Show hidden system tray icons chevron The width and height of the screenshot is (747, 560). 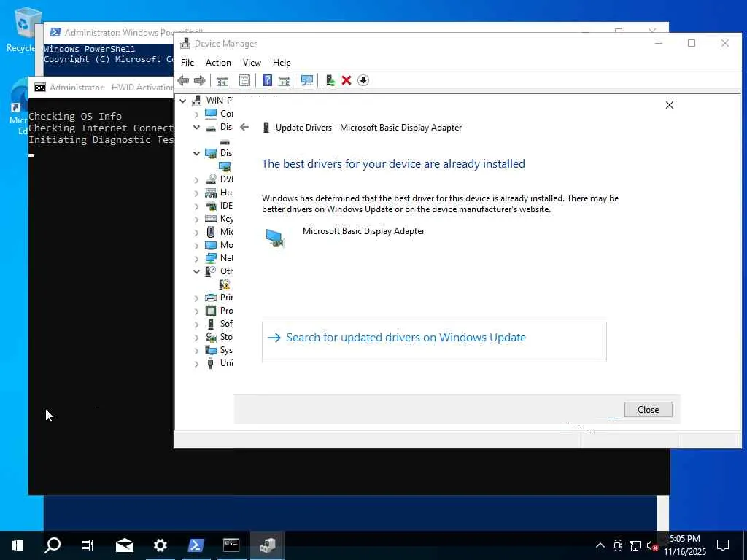[x=600, y=545]
